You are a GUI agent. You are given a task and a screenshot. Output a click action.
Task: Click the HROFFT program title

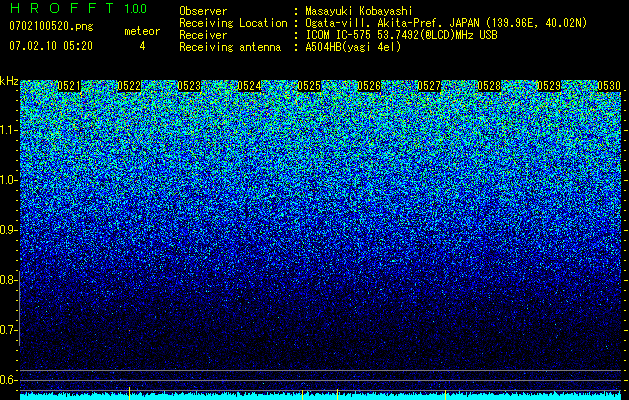click(x=62, y=8)
